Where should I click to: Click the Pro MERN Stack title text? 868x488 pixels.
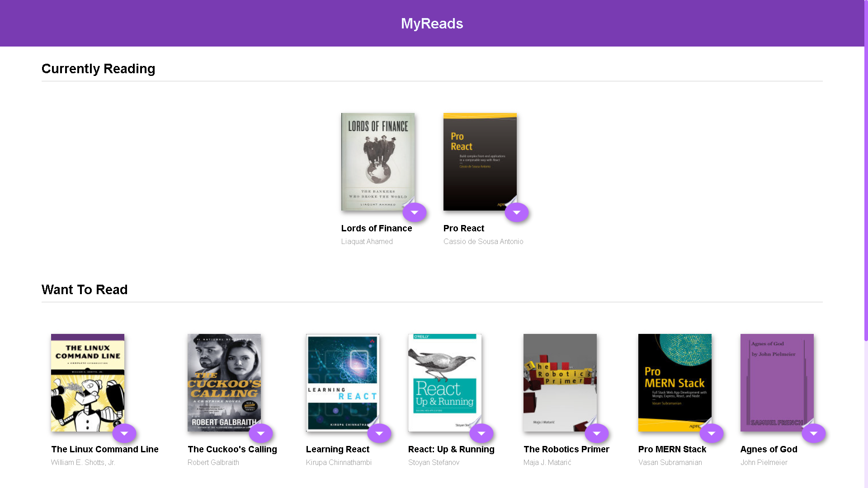click(x=672, y=449)
